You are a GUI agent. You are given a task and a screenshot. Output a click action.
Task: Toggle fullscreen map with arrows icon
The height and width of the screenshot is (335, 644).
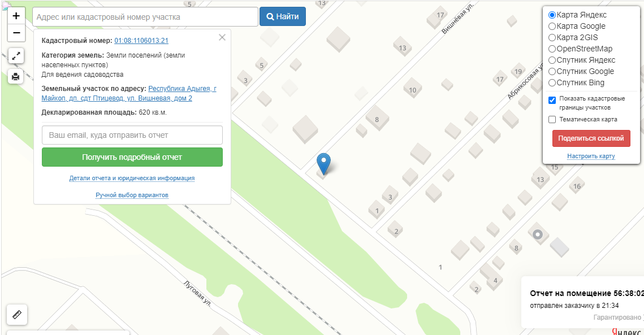(16, 56)
